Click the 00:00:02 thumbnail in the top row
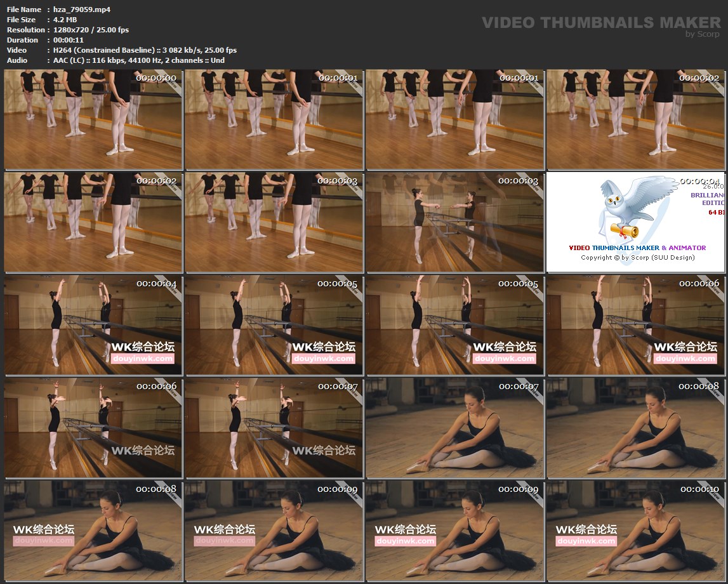Screen dimensions: 728x584 click(x=635, y=119)
